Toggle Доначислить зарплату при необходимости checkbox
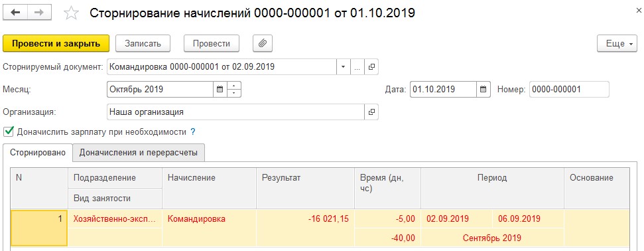 point(8,131)
